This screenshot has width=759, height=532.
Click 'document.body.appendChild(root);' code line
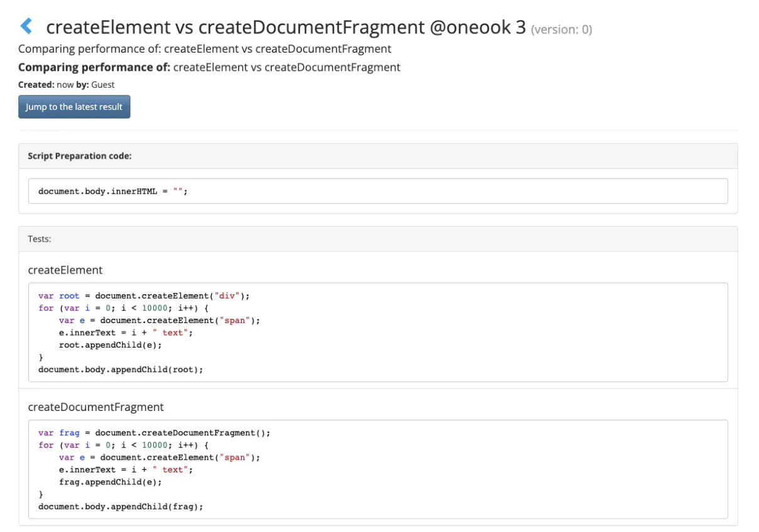coord(121,369)
